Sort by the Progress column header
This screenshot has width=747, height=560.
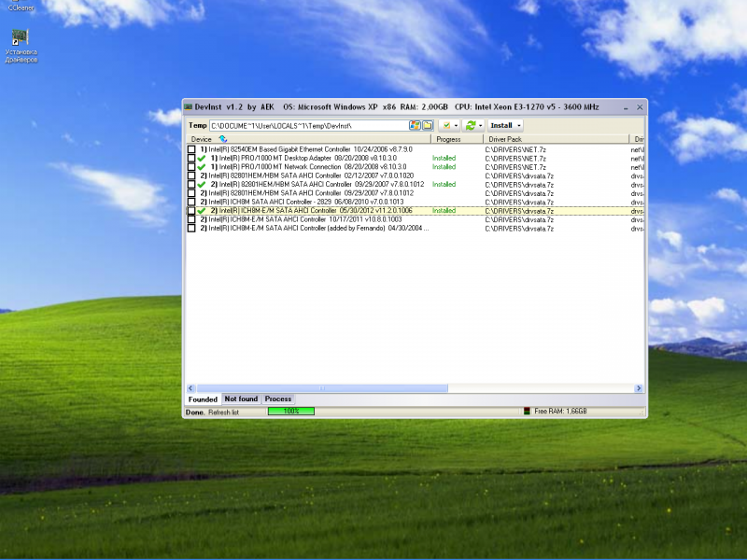click(x=457, y=139)
